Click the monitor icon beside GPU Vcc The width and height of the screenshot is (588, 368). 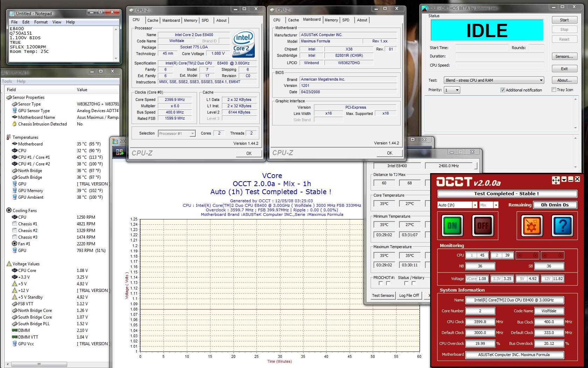tap(14, 344)
